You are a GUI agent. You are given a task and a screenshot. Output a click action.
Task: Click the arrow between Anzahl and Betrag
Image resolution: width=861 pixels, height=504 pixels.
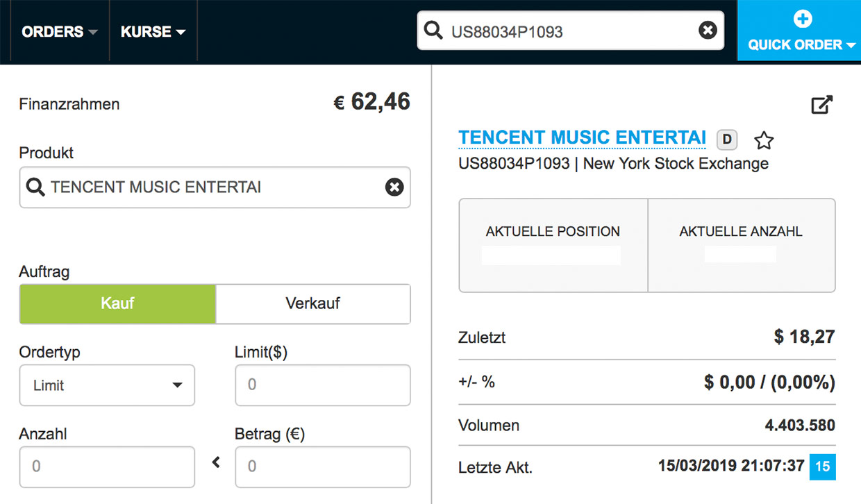click(216, 462)
